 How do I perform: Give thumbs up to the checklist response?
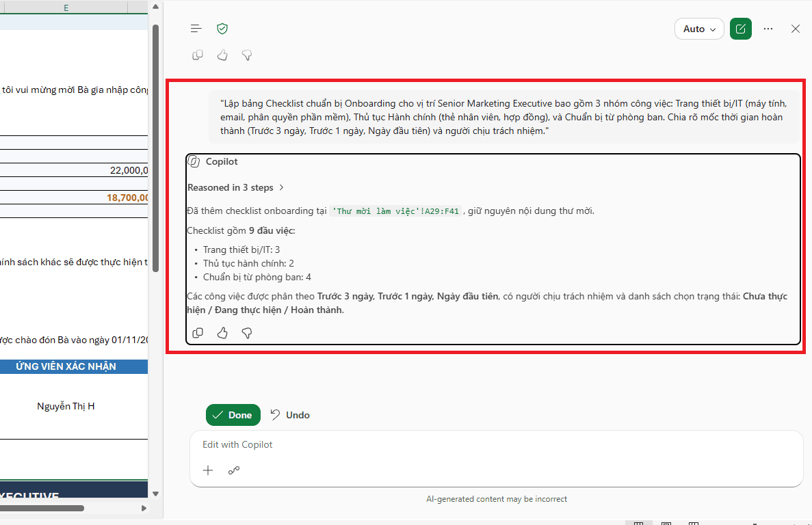[222, 333]
